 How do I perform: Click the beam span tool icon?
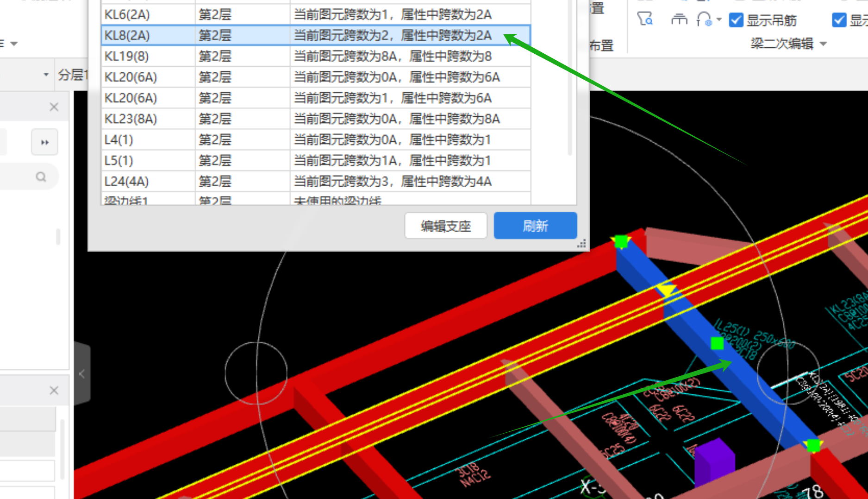(x=679, y=19)
